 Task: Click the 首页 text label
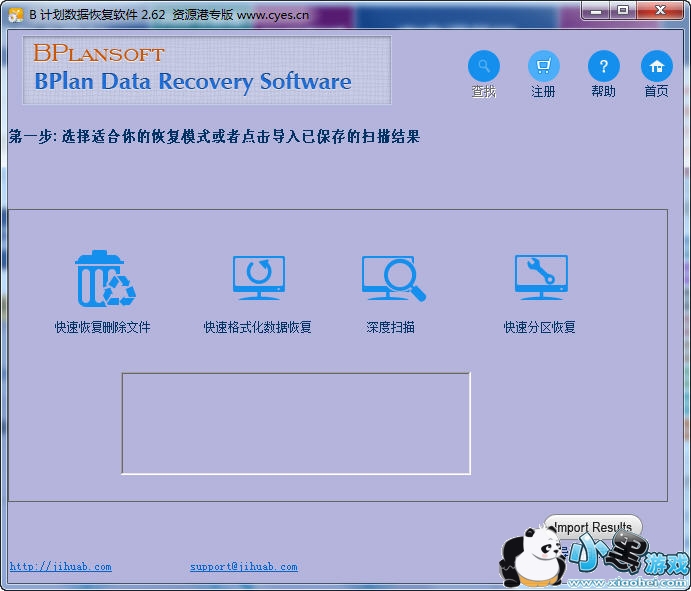657,92
